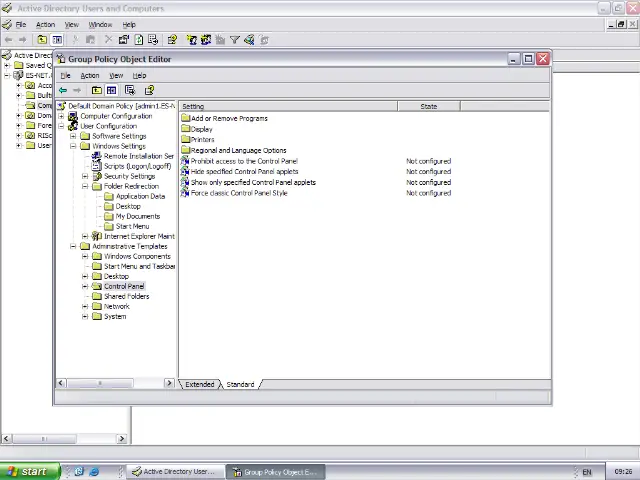Click the Filter funnel icon in Active Directory toolbar
Image resolution: width=640 pixels, height=480 pixels.
coord(235,40)
